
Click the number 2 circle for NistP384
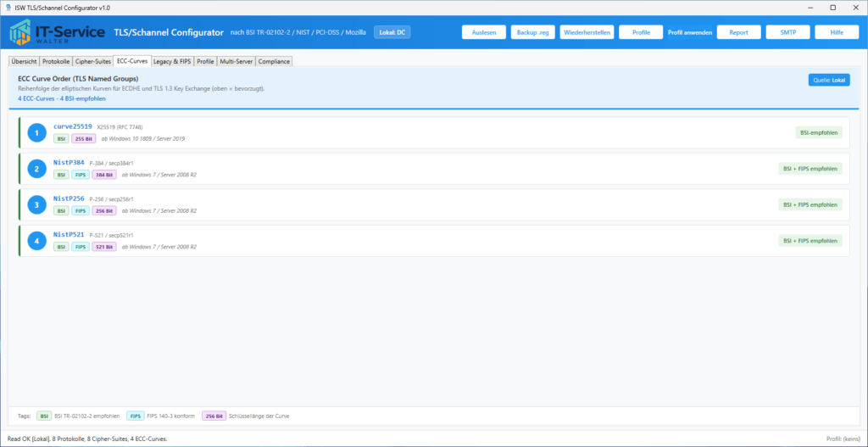(36, 169)
